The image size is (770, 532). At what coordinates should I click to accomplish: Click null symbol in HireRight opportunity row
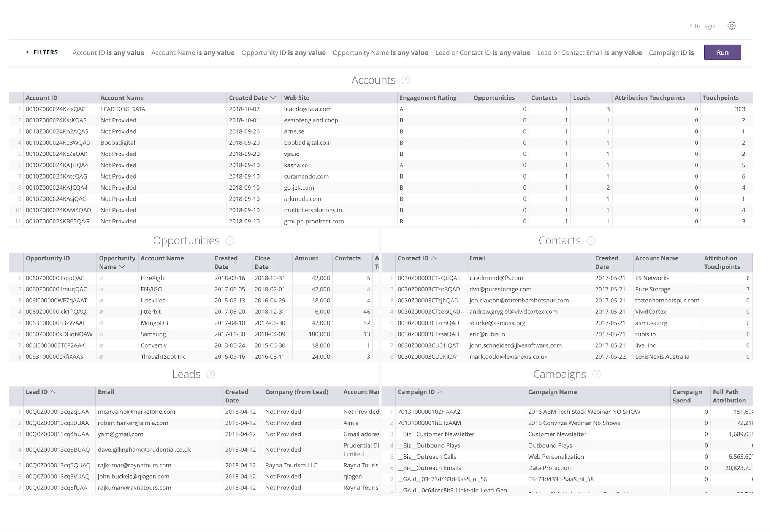pos(101,278)
